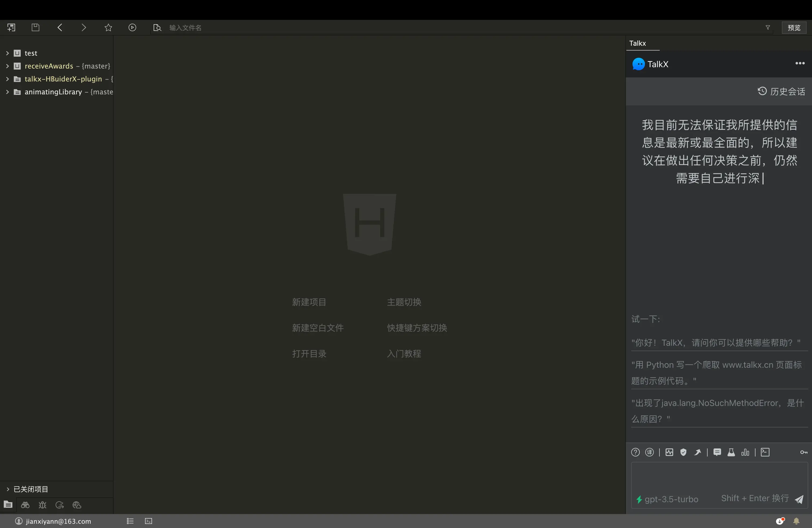812x528 pixels.
Task: Click the TalkX logo avatar
Action: click(x=638, y=64)
